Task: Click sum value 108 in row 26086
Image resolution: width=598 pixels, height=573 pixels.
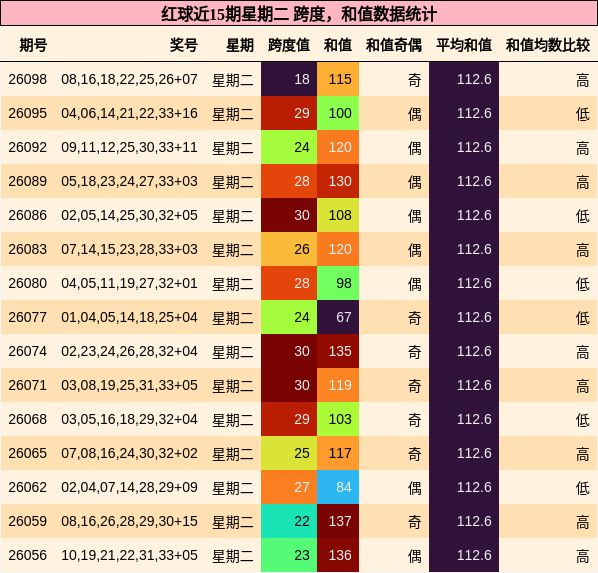Action: point(338,215)
